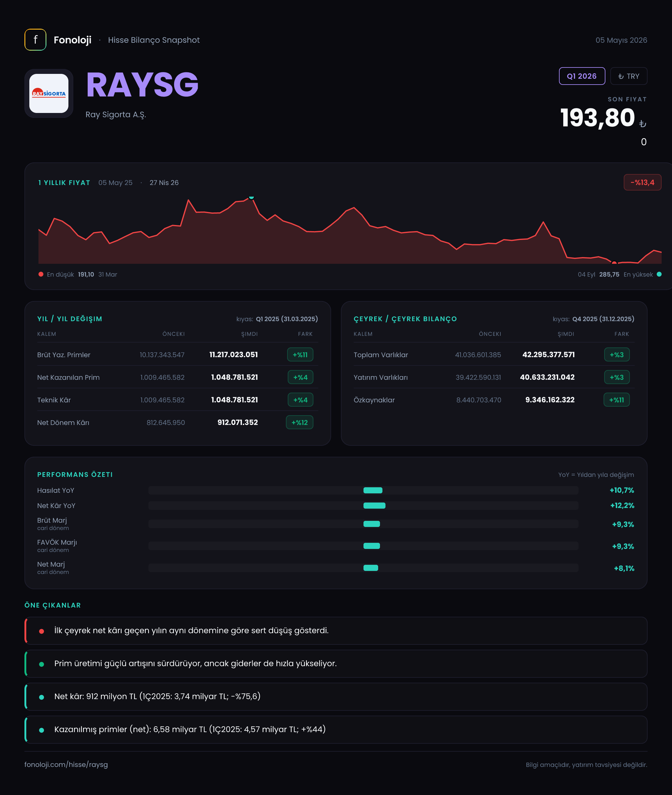Click the +%3 badge for Yatırım Varlıkları
The image size is (672, 795).
[x=617, y=377]
